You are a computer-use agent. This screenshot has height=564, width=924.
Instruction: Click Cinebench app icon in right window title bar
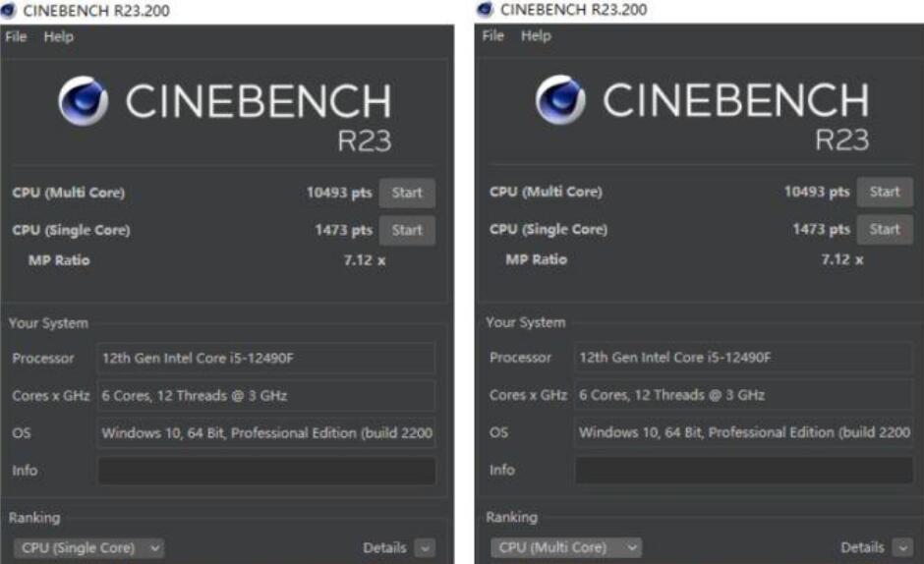point(486,10)
